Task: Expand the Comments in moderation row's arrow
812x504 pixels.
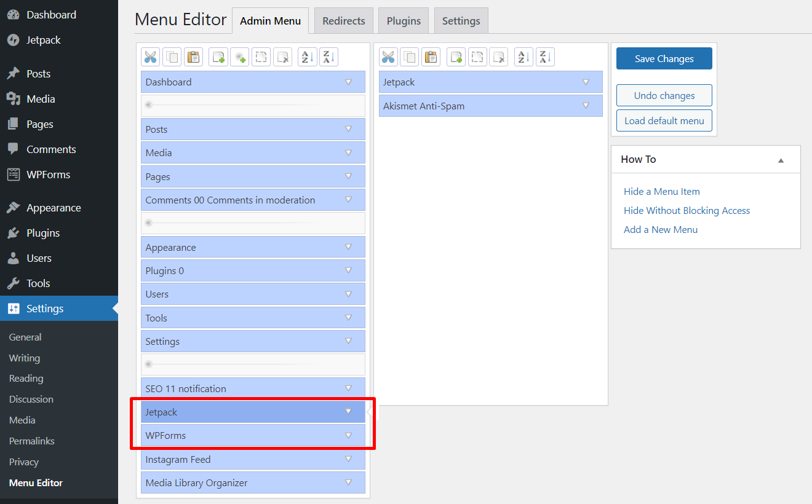Action: tap(348, 200)
